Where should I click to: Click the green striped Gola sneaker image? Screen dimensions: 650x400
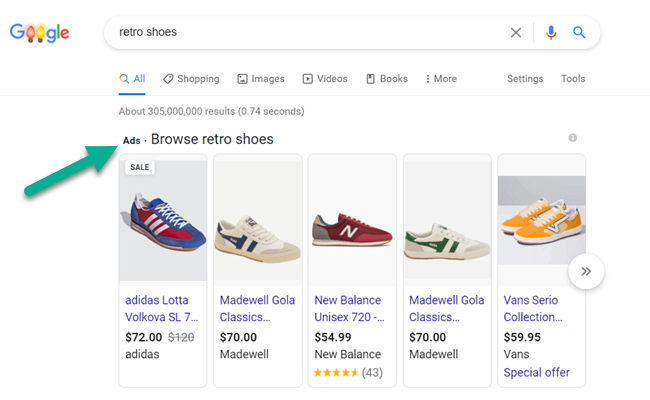click(447, 221)
